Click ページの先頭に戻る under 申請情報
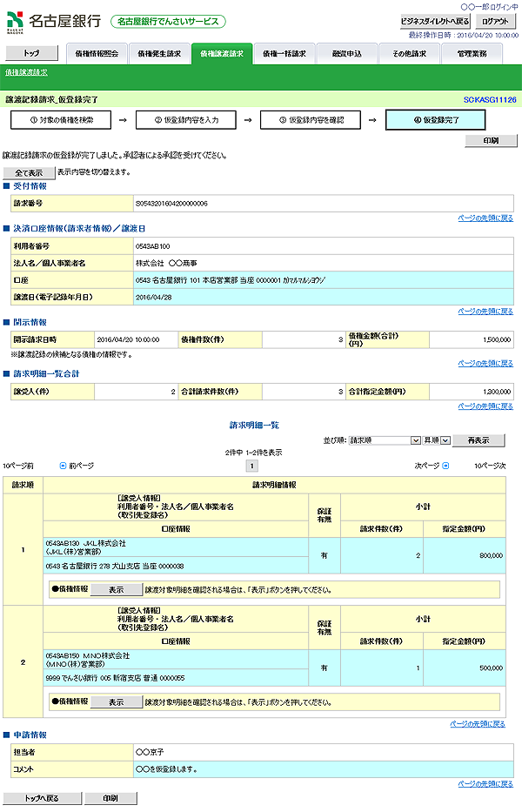The width and height of the screenshot is (522, 812). click(485, 784)
